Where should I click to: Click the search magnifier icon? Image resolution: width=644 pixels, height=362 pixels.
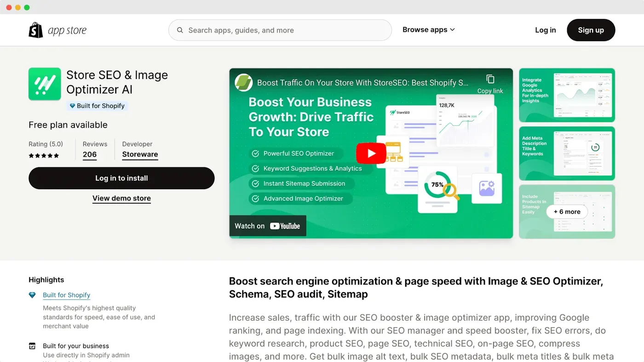180,30
